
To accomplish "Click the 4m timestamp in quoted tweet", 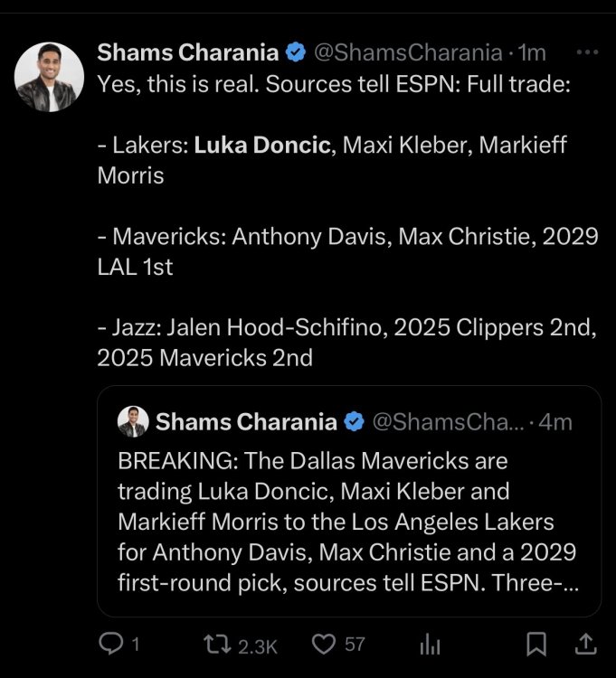I will [554, 421].
